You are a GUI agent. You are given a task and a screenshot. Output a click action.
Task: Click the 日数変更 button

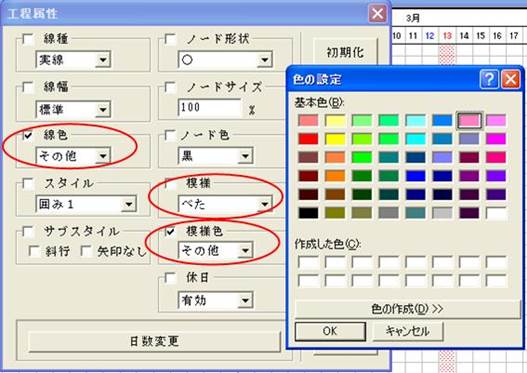point(154,341)
